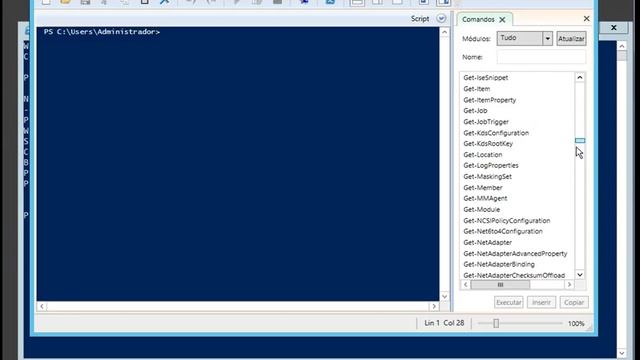Click the 100% zoom value
Image resolution: width=640 pixels, height=360 pixels.
[576, 323]
